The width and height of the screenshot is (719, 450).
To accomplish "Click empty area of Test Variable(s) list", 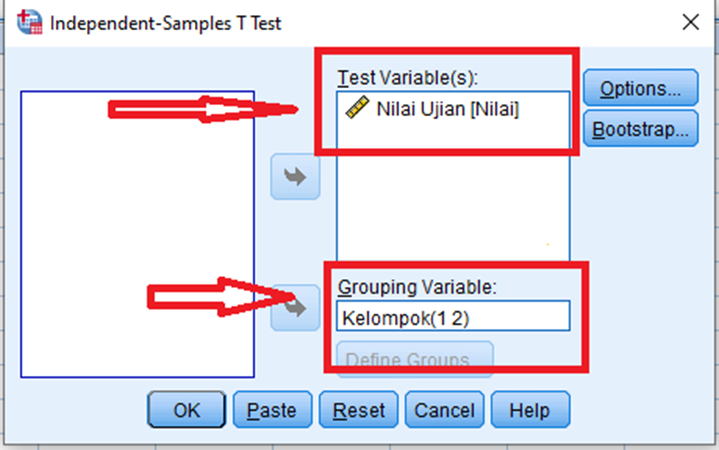I will click(x=453, y=206).
